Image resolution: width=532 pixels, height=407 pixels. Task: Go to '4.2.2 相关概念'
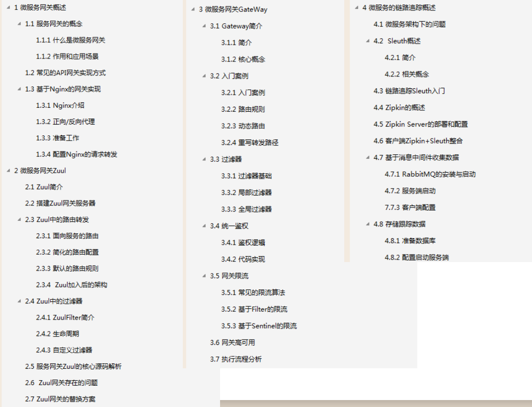407,74
